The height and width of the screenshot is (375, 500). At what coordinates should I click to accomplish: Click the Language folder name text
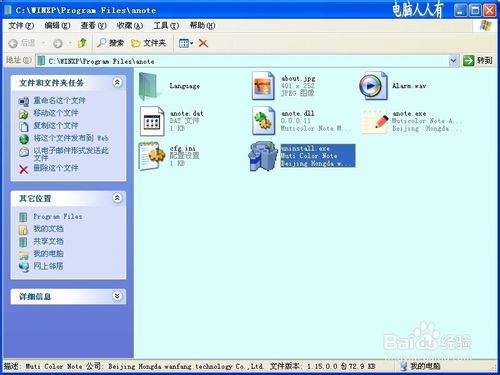pos(185,86)
